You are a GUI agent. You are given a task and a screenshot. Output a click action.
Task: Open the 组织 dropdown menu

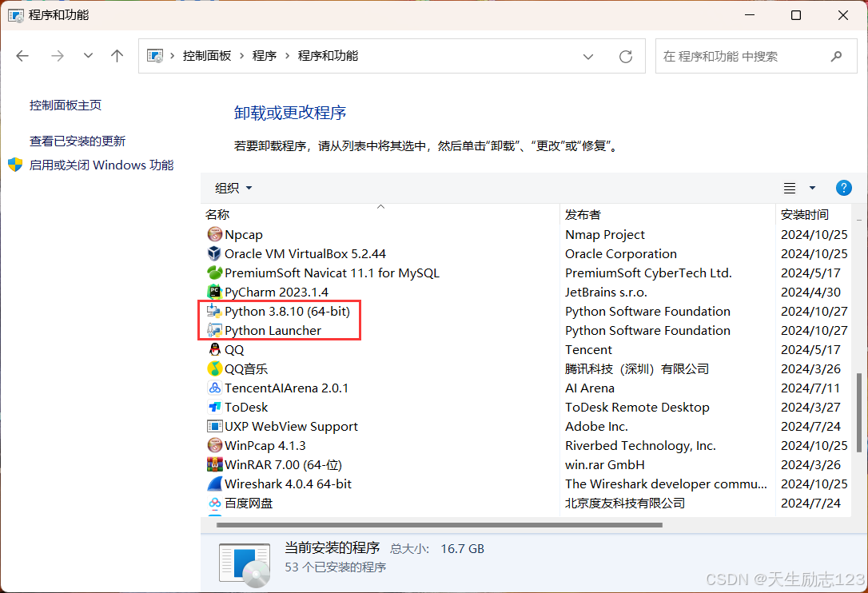233,189
